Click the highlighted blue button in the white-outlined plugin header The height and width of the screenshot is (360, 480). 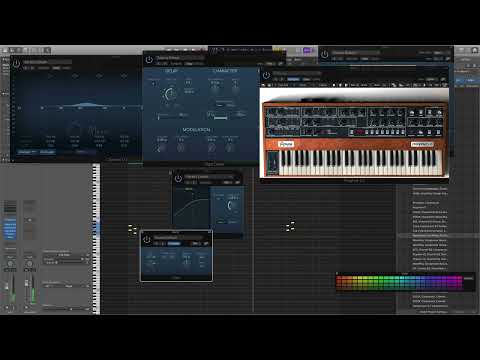(174, 244)
